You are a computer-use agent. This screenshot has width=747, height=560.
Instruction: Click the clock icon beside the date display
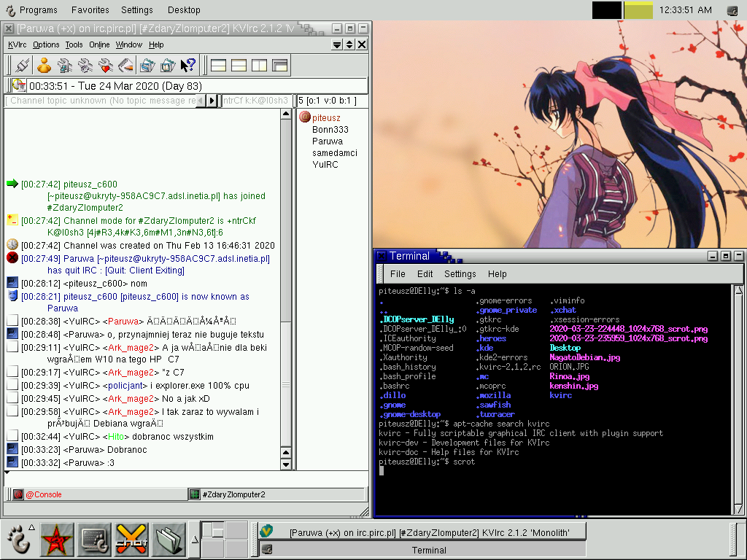pyautogui.click(x=18, y=86)
